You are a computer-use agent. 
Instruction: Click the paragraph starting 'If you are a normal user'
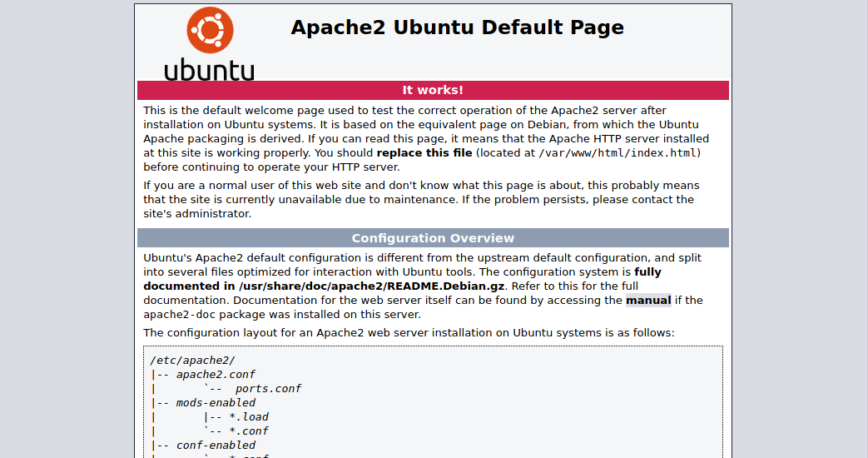pos(421,199)
